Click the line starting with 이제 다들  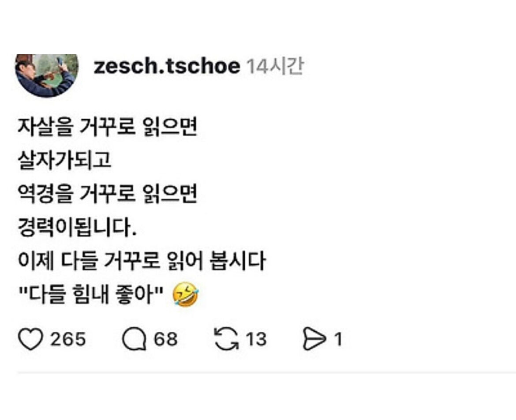pos(141,261)
